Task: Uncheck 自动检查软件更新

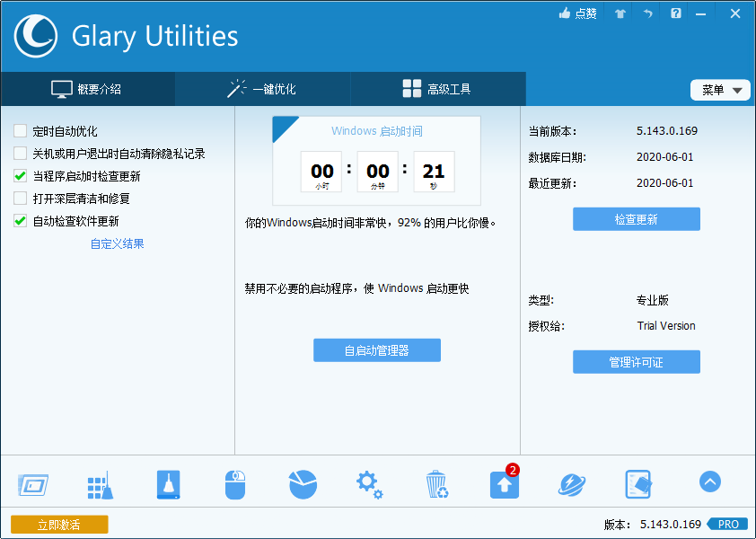Action: pos(19,220)
